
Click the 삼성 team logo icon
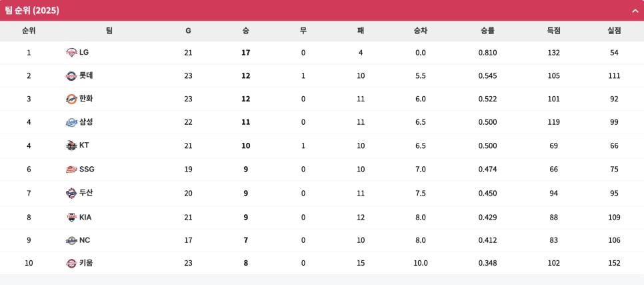tap(71, 122)
